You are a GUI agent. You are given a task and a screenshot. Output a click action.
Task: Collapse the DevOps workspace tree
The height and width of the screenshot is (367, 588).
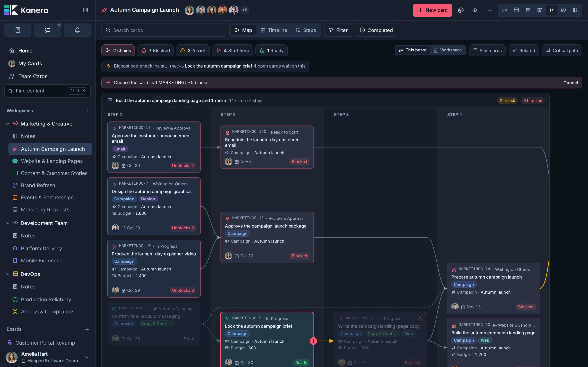pos(8,274)
